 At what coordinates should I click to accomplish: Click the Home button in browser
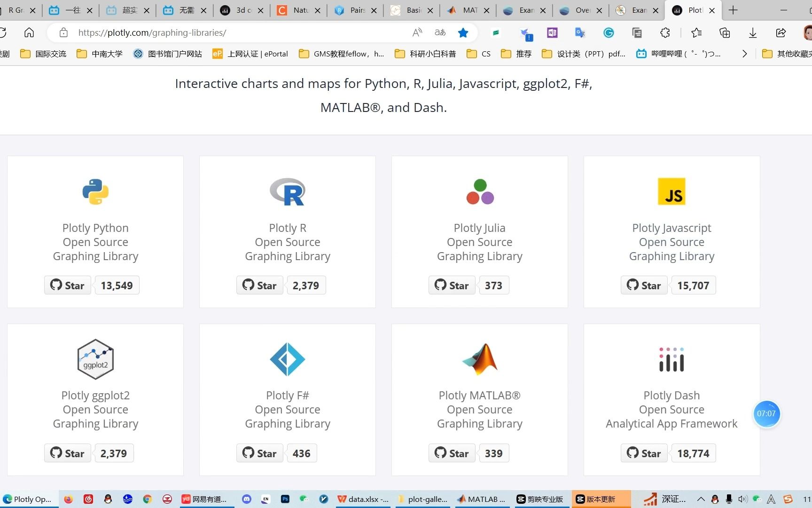pos(29,32)
